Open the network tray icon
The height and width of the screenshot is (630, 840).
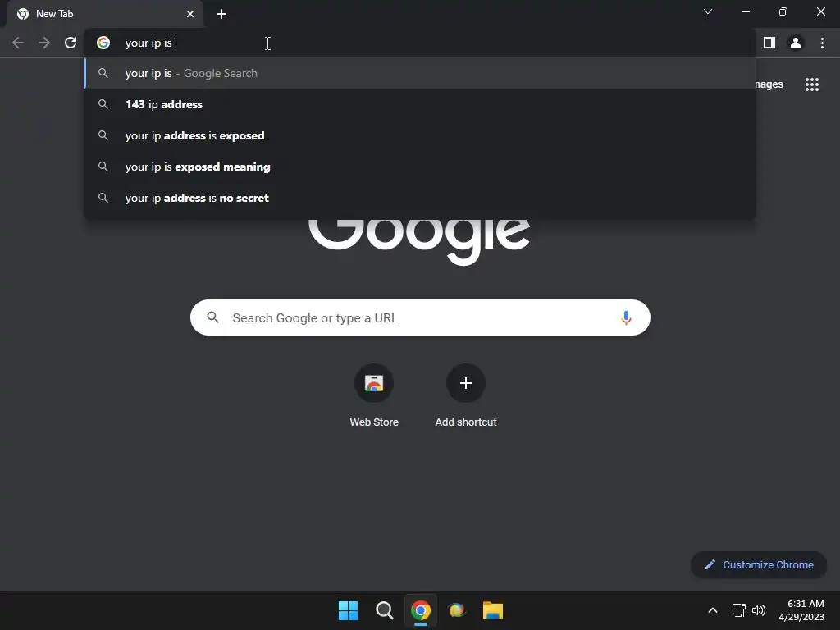739,610
